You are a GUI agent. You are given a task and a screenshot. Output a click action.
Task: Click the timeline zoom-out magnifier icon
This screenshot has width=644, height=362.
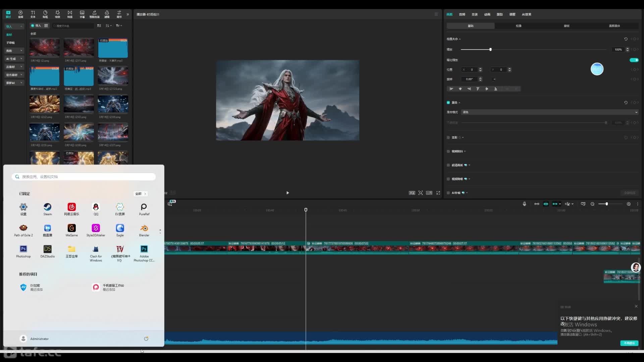tap(592, 204)
